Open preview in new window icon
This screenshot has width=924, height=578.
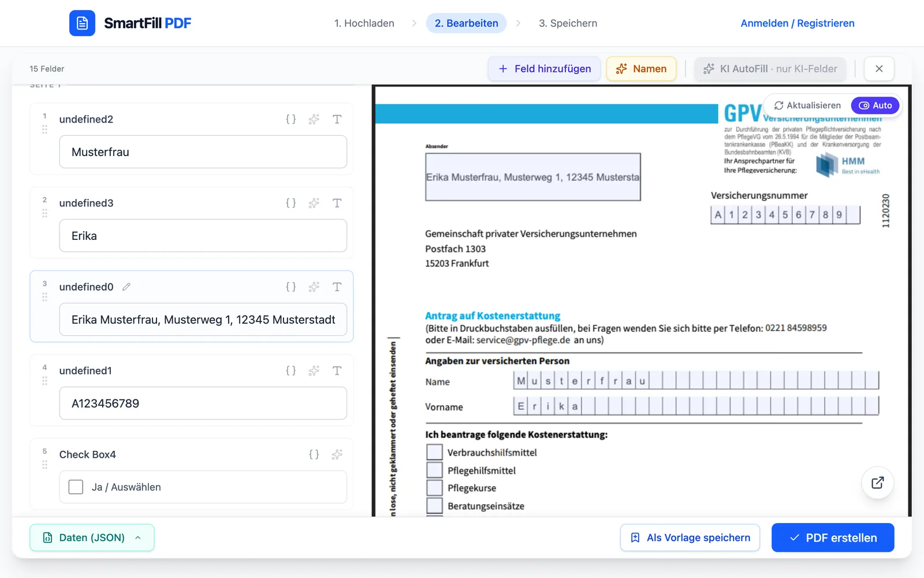point(878,483)
